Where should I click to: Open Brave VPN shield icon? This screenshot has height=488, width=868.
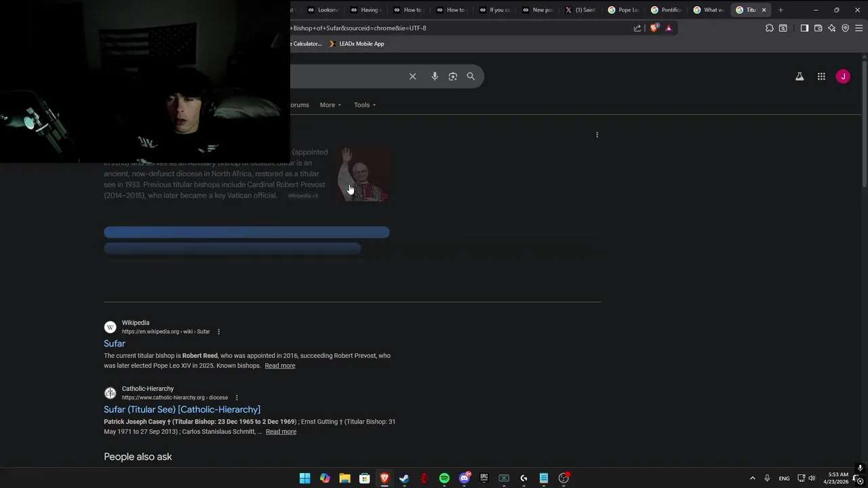[845, 28]
